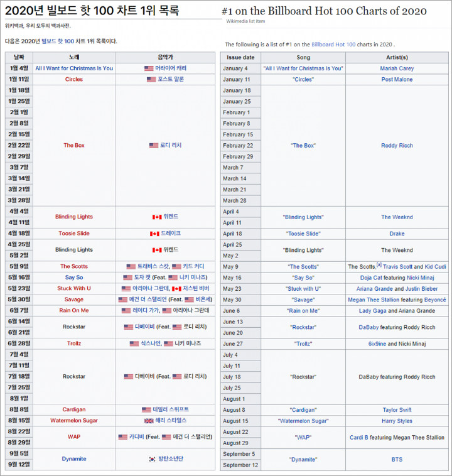Click the US flag before 니키 미나즈 in Say So row
Viewport: 452px width, 476px height.
pos(173,278)
